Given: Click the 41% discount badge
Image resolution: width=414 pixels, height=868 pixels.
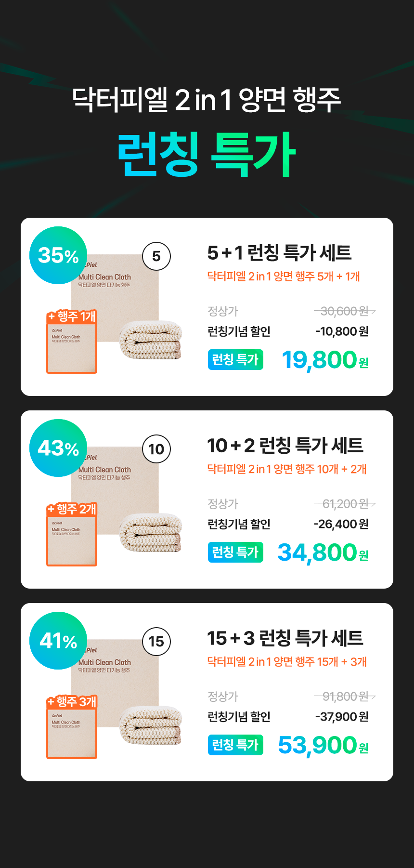Looking at the screenshot, I should point(58,641).
